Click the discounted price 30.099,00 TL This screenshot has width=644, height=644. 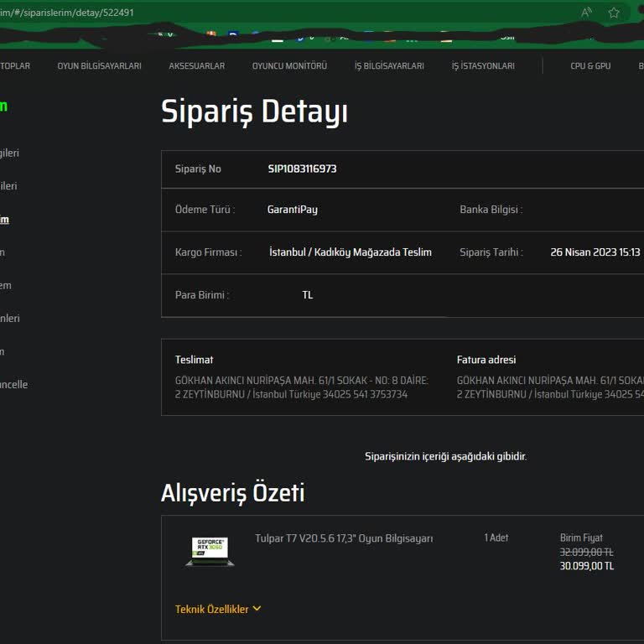click(587, 566)
